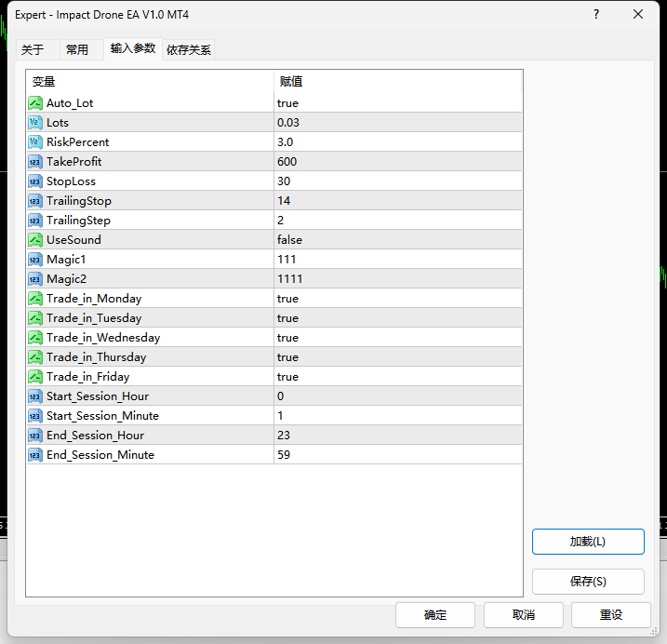Click the TrailingStop integer type icon
667x644 pixels.
click(x=35, y=201)
